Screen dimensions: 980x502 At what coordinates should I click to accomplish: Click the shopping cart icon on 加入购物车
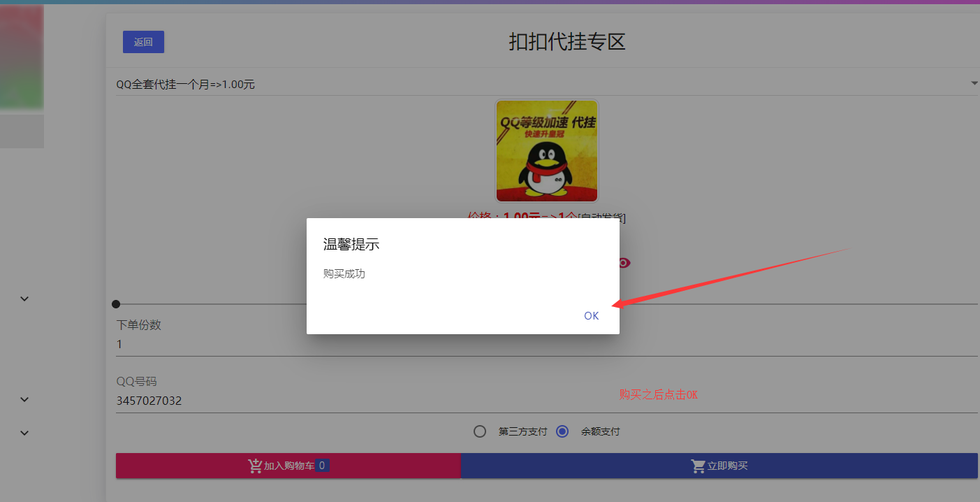point(255,466)
